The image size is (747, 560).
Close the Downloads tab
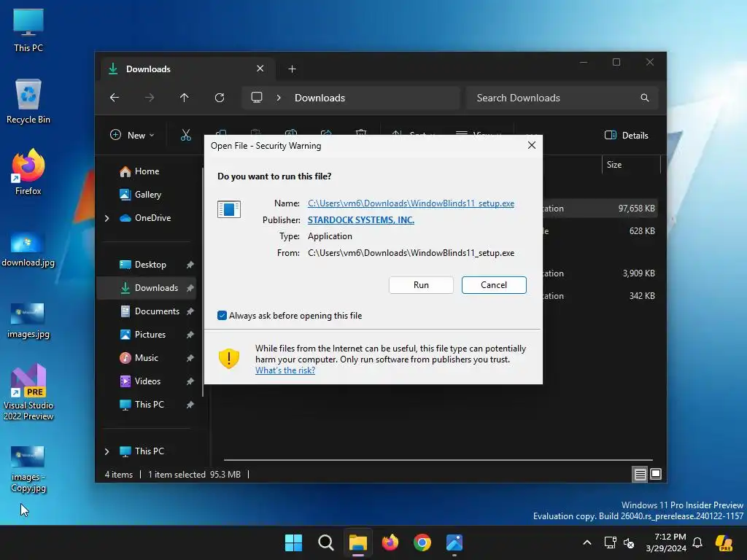260,69
